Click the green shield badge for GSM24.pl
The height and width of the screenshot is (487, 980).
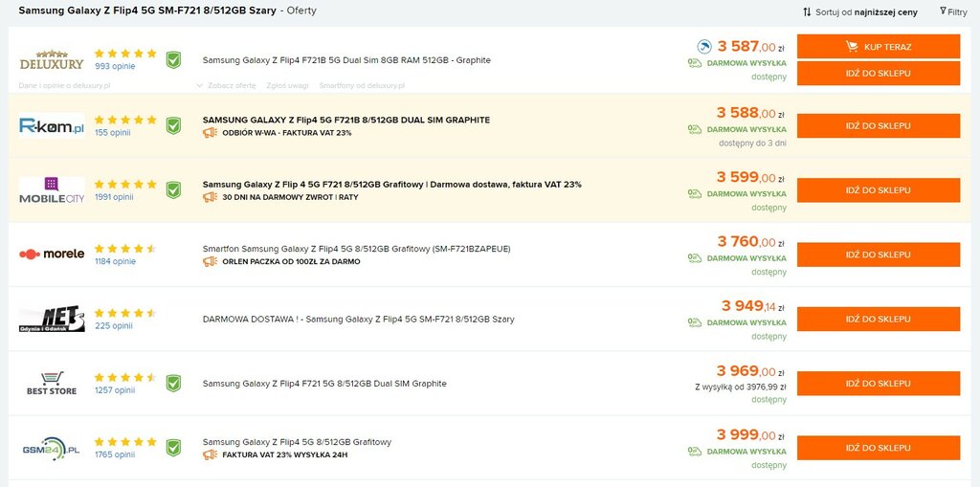coord(173,448)
